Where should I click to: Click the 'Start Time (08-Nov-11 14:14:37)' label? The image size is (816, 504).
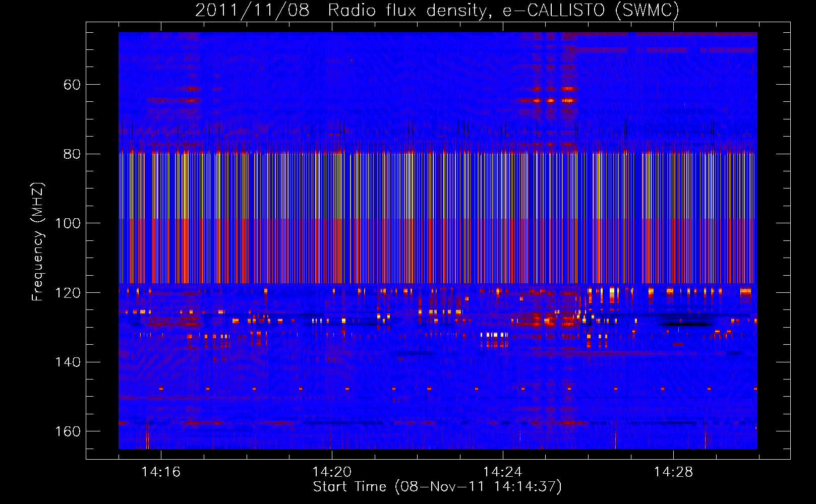[437, 487]
